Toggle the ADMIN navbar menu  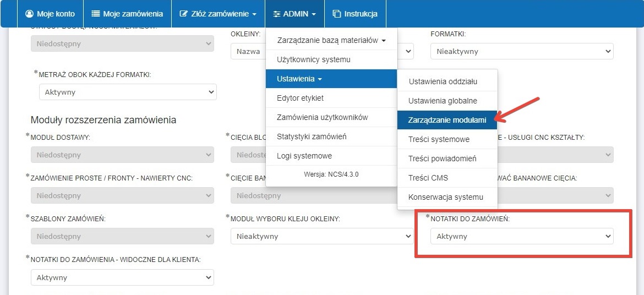point(294,14)
